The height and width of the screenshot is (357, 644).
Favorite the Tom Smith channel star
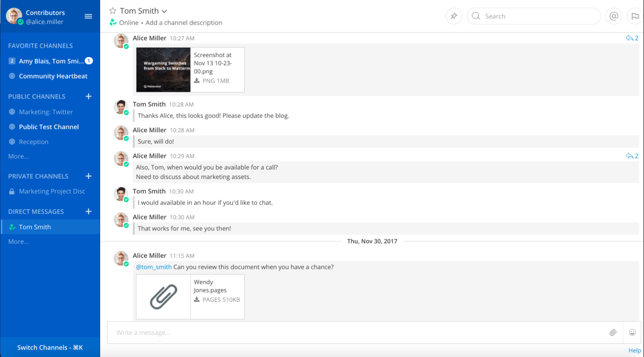point(112,10)
